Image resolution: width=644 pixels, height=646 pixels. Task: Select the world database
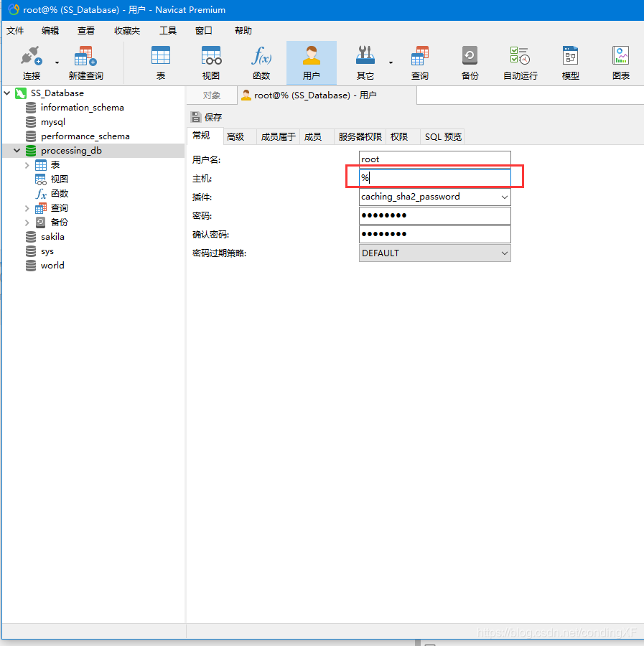(52, 266)
